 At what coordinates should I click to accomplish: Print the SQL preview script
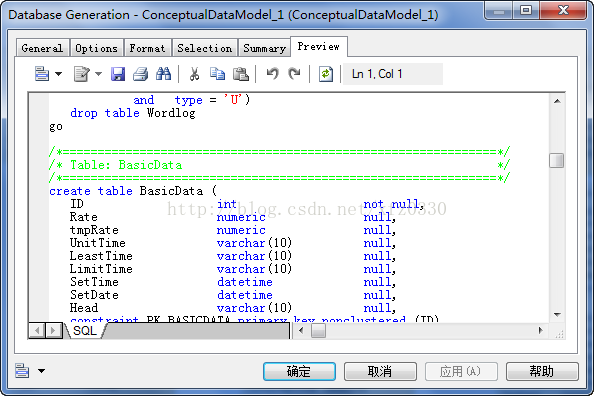[x=141, y=74]
